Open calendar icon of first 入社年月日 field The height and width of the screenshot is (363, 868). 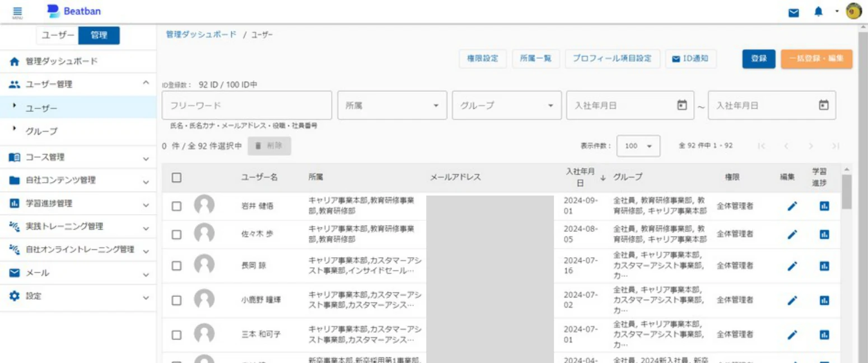[x=682, y=105]
